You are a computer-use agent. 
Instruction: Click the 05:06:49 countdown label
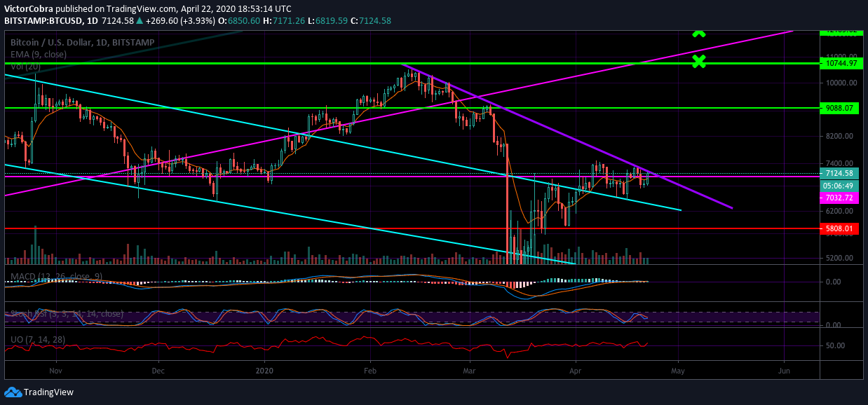pos(839,186)
